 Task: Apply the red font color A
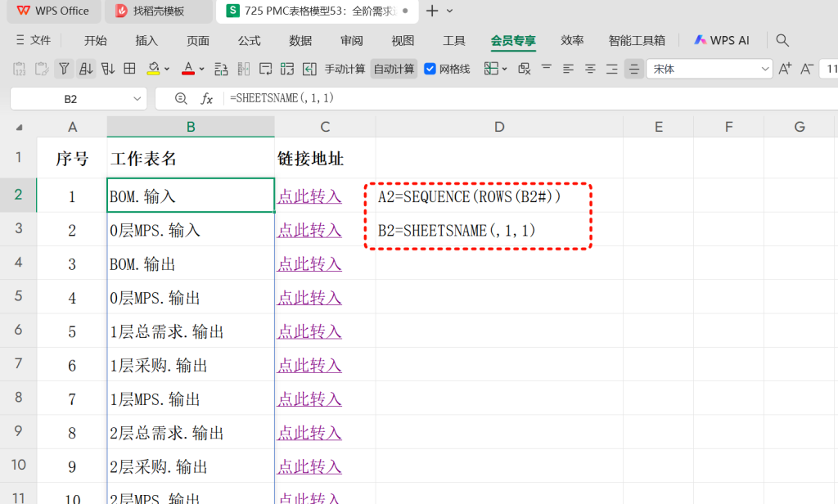(x=188, y=69)
